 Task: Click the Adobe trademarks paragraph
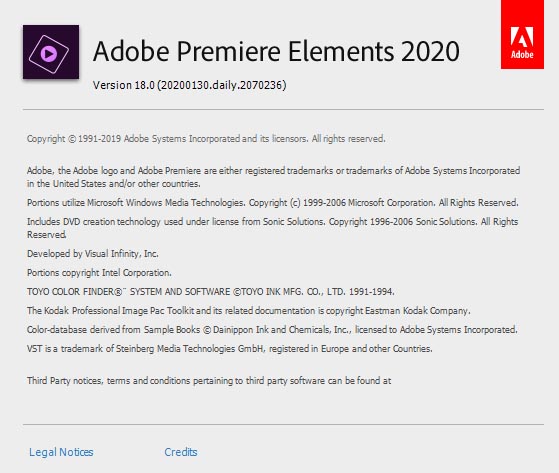pos(273,177)
